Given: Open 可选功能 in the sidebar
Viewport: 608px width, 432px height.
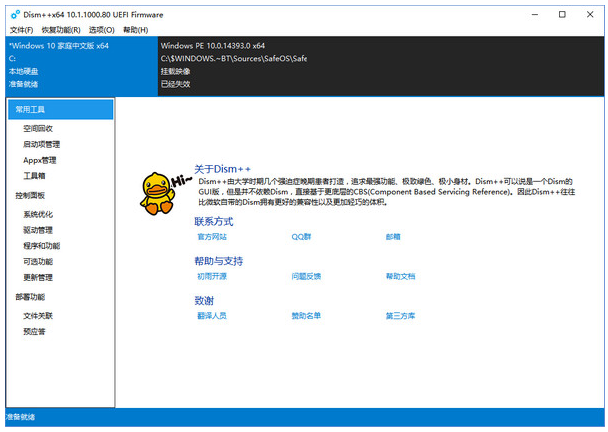Looking at the screenshot, I should (38, 261).
